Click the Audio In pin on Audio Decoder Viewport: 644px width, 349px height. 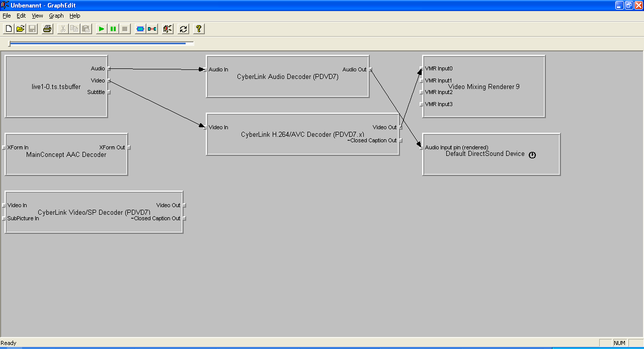pos(205,69)
